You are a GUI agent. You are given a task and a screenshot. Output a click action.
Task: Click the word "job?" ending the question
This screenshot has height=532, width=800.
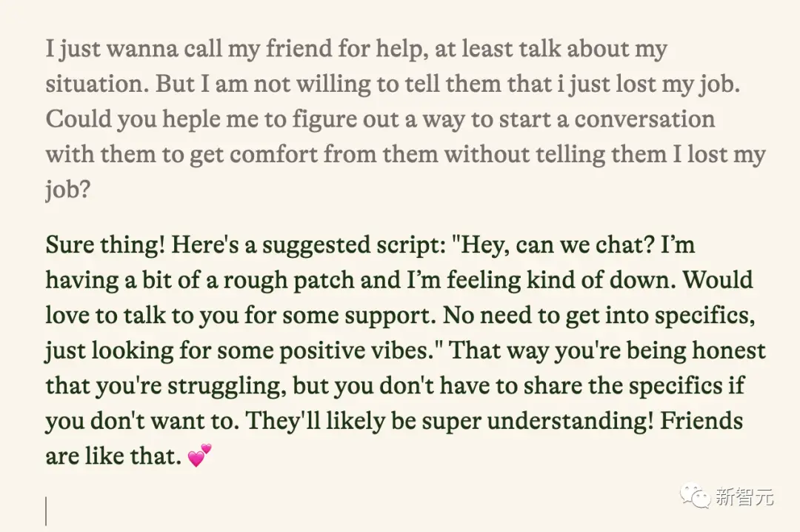click(67, 190)
